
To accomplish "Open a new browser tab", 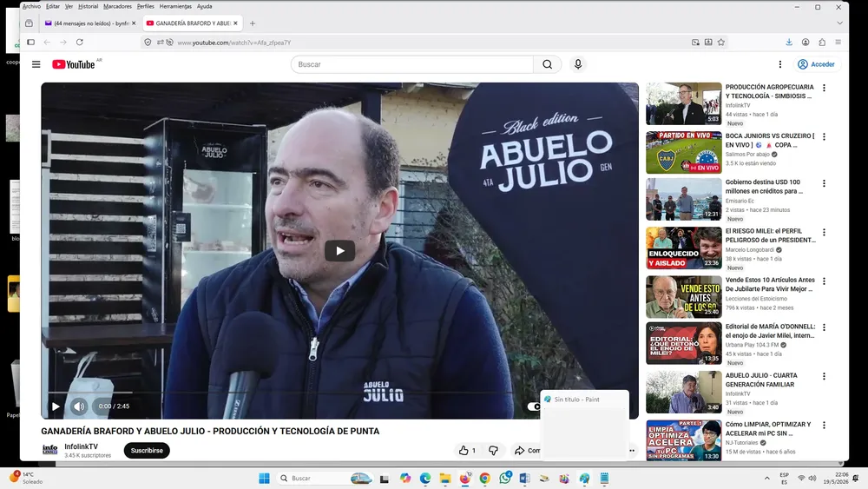I will click(x=253, y=23).
